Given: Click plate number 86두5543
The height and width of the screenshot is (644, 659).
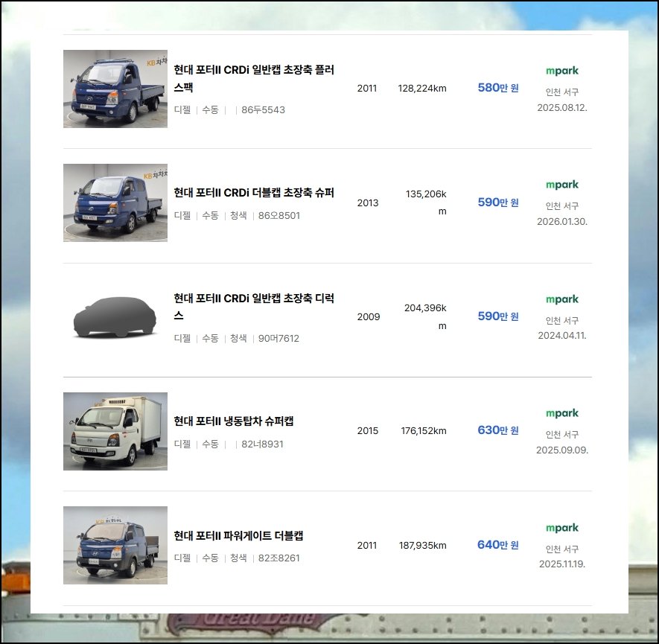Looking at the screenshot, I should coord(263,109).
